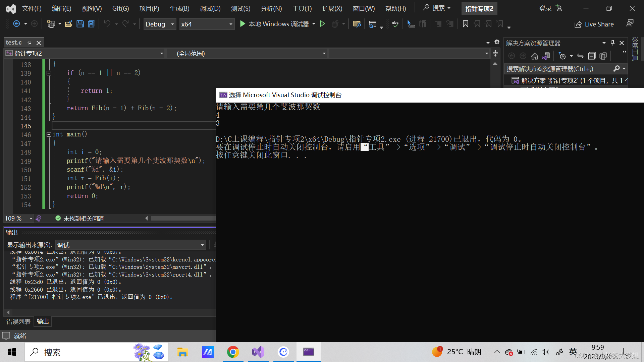
Task: Open Google Chrome from taskbar
Action: (x=233, y=352)
